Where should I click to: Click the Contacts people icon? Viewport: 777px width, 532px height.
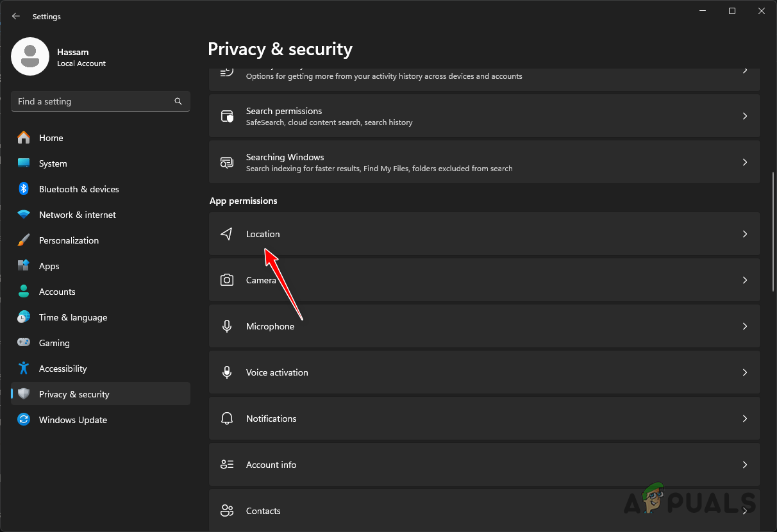pos(226,511)
